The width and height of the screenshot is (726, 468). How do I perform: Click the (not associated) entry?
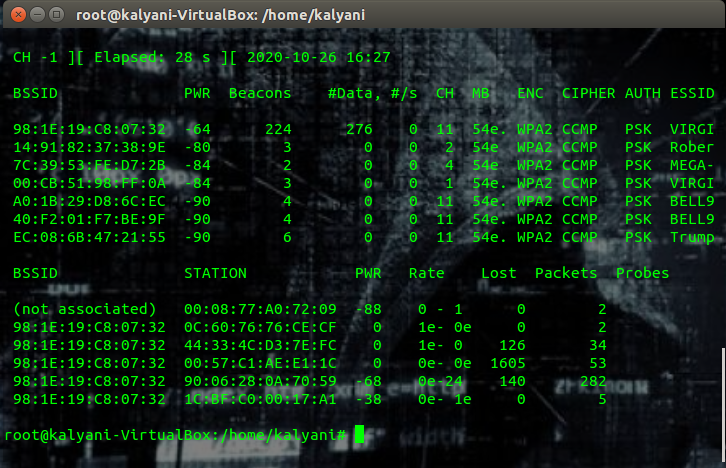tap(85, 309)
